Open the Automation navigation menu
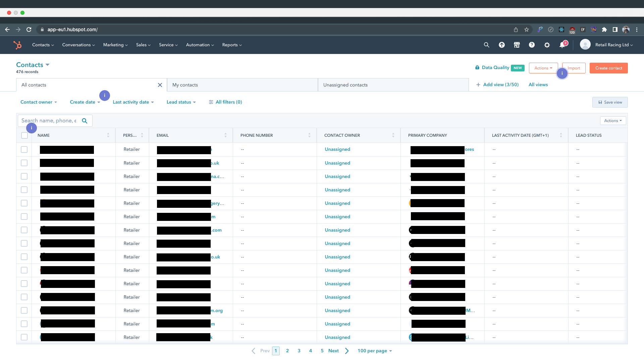 (200, 45)
